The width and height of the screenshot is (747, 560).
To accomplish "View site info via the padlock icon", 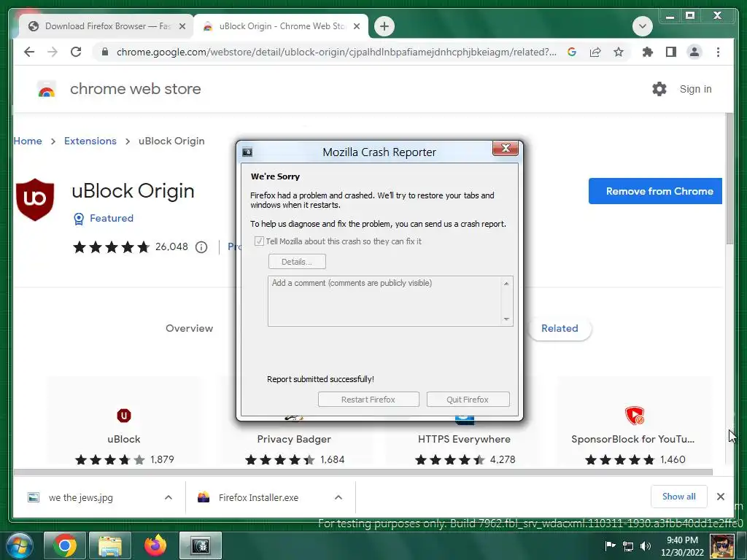I will [x=105, y=52].
